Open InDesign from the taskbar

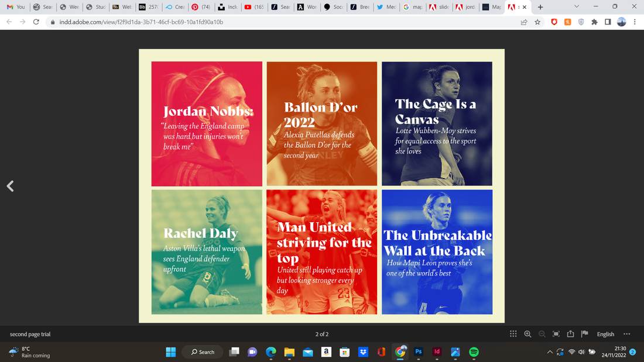(437, 351)
